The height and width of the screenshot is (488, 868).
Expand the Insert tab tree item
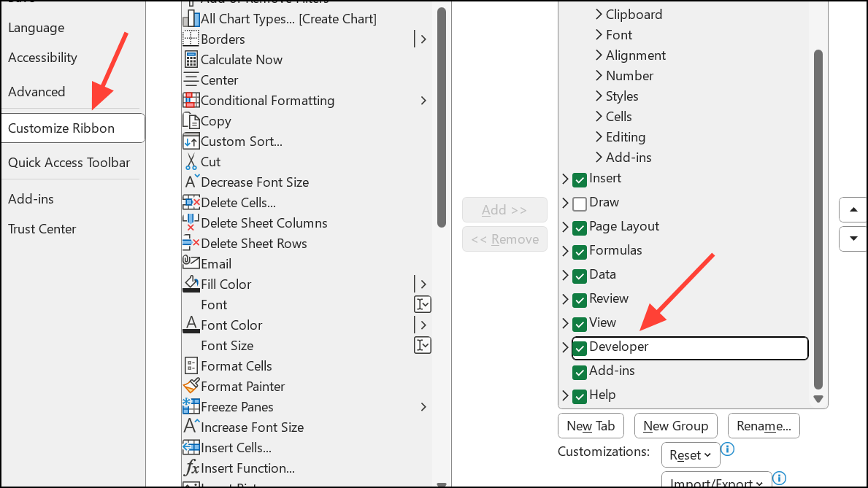tap(564, 178)
